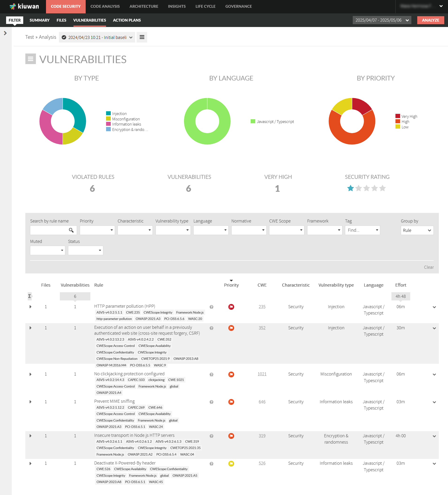Viewport: 448px width, 495px height.
Task: Open the Priority filter dropdown
Action: [x=97, y=230]
